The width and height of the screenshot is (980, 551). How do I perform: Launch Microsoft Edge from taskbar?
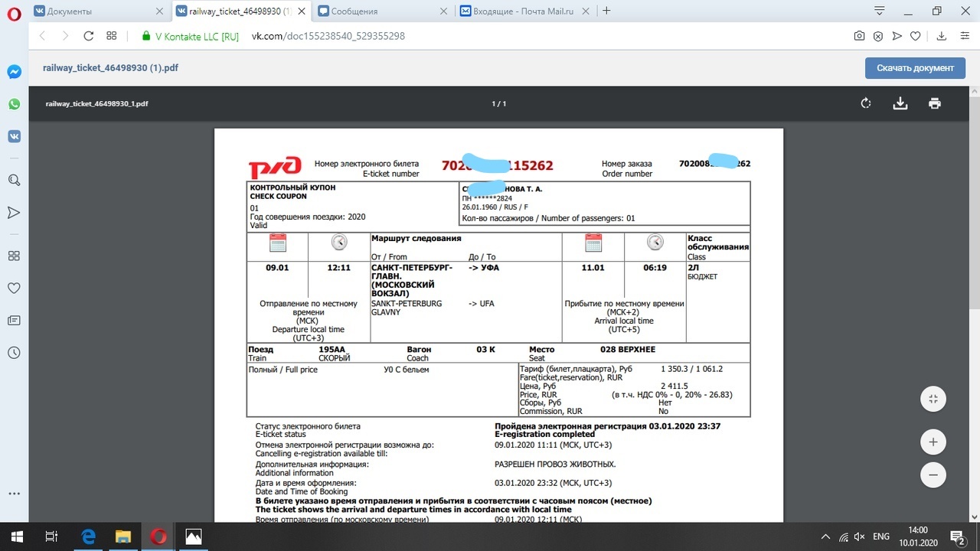[x=88, y=536]
